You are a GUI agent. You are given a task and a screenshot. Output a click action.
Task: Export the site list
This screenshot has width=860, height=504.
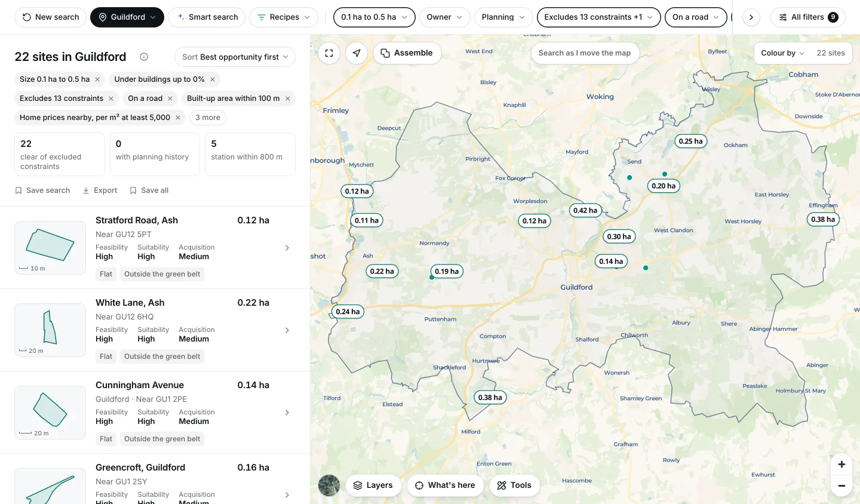coord(100,190)
